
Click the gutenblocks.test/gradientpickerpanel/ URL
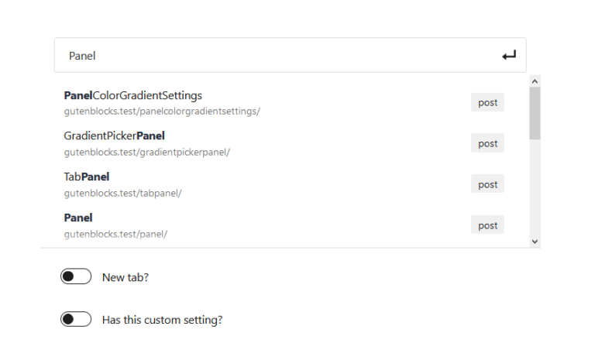147,153
